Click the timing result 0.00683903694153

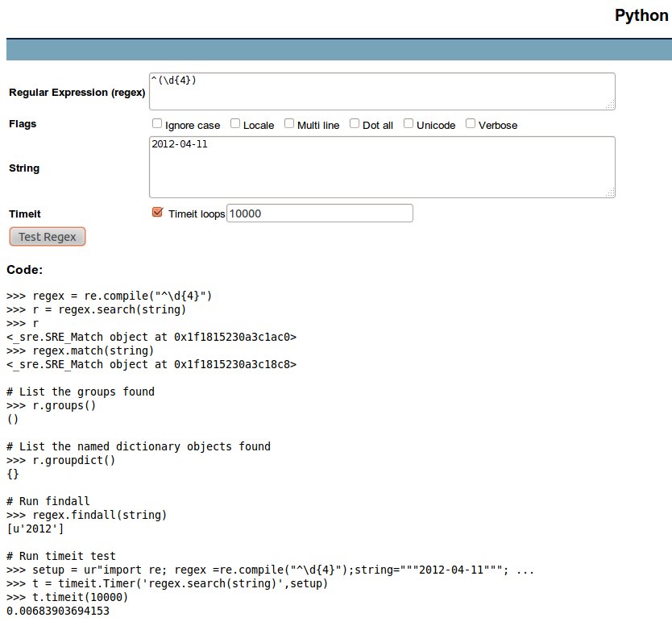pos(58,611)
